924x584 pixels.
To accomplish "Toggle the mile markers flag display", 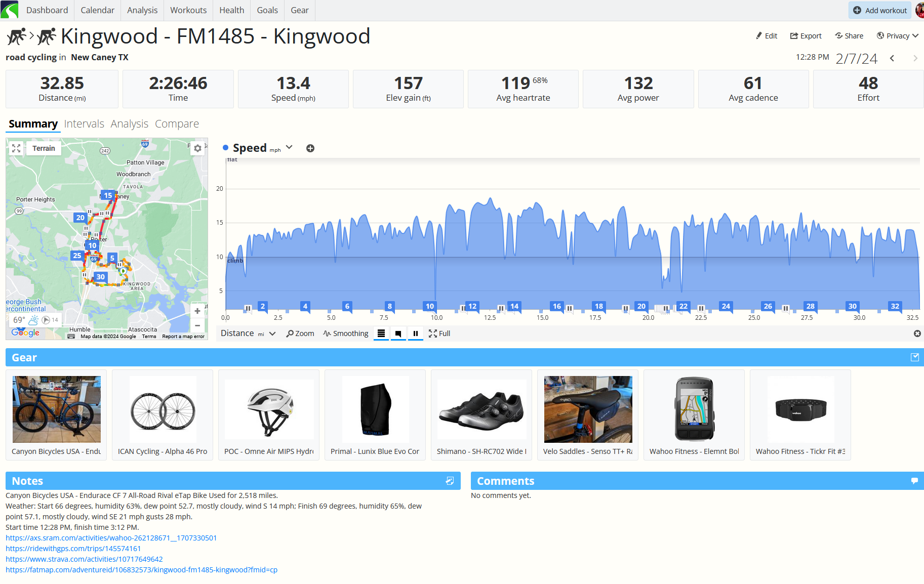I will point(398,333).
